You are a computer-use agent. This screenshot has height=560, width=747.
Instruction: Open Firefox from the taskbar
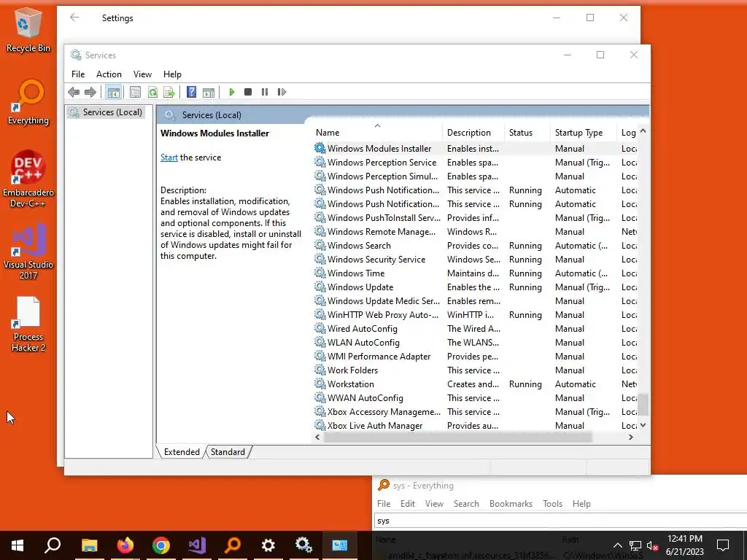click(x=125, y=545)
